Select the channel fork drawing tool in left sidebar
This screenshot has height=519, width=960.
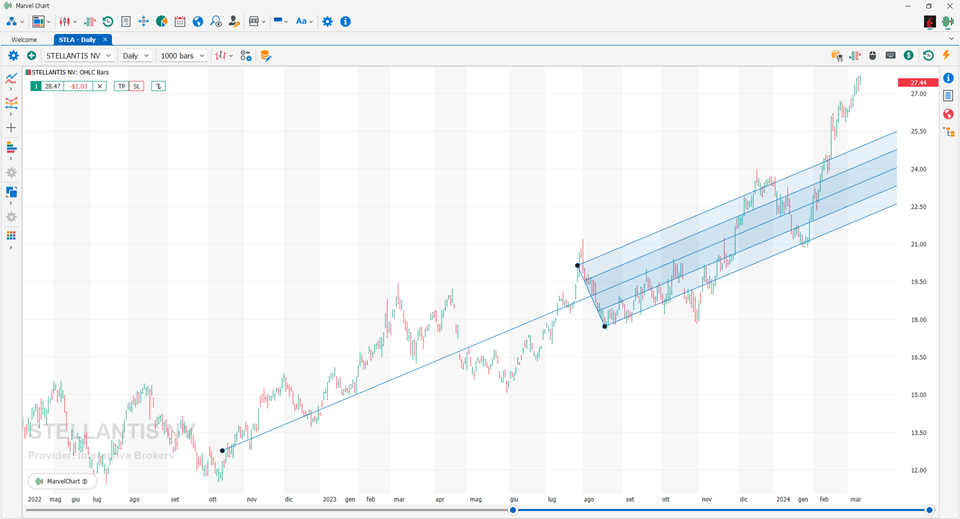pos(11,103)
